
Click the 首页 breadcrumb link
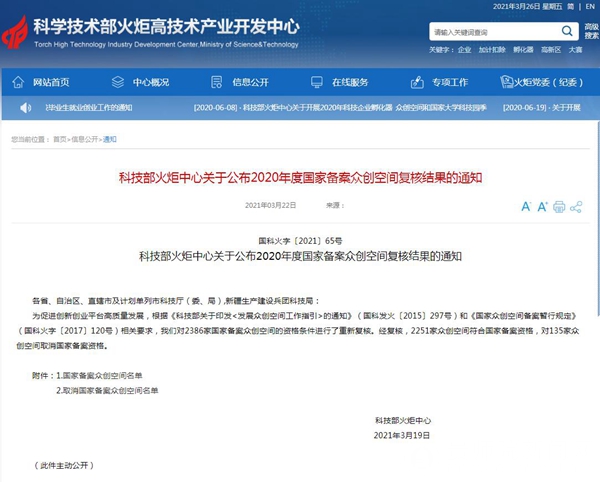(59, 140)
